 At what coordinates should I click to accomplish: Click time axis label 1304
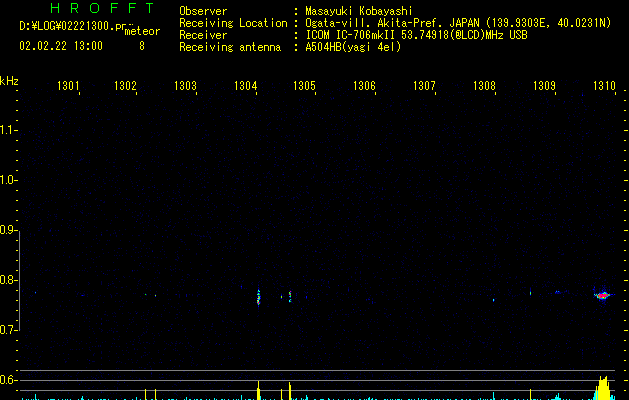(x=245, y=86)
